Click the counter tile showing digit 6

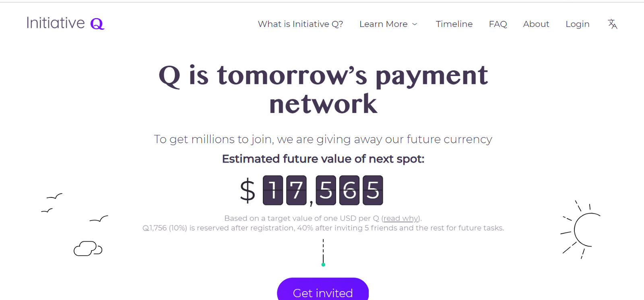pyautogui.click(x=349, y=190)
